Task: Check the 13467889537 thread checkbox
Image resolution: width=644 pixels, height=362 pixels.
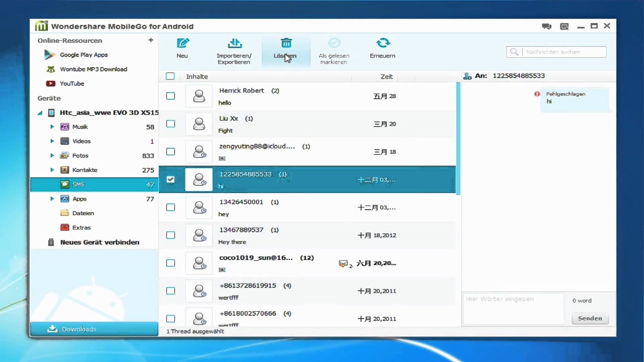Action: coord(171,235)
